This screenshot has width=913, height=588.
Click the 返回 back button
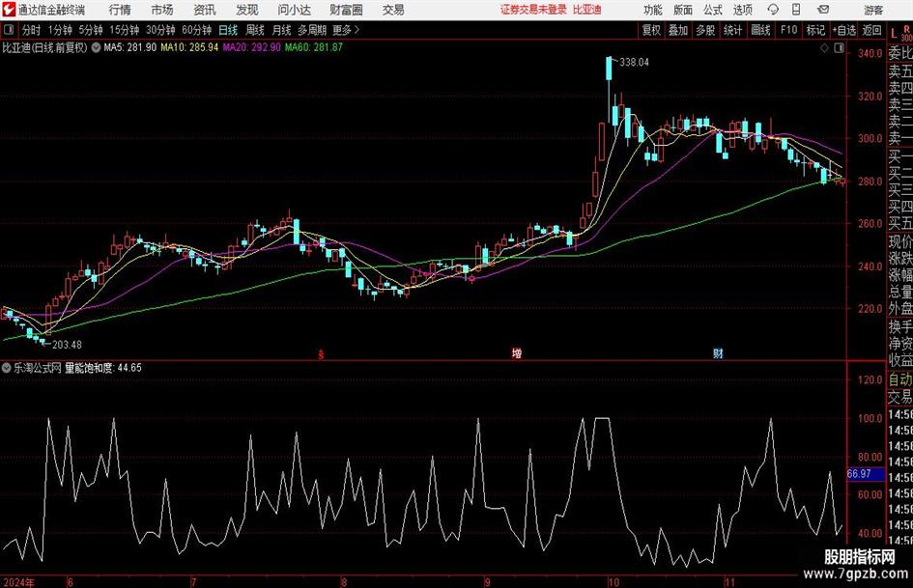click(871, 30)
